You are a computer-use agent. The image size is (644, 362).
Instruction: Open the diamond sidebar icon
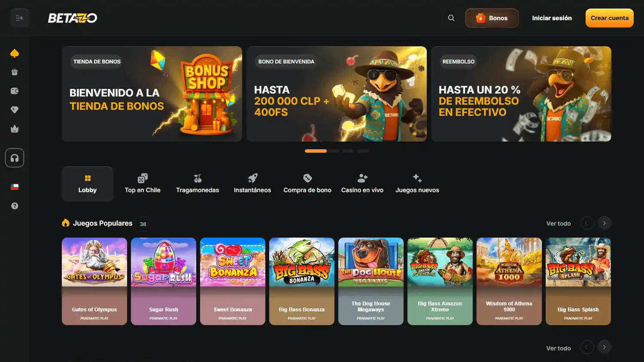[15, 110]
